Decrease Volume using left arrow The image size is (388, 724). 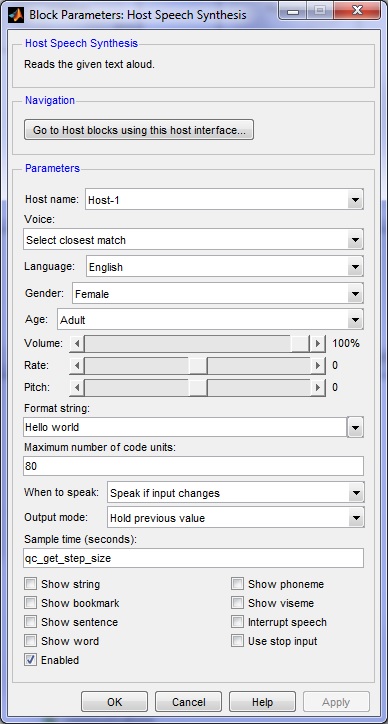(x=77, y=344)
